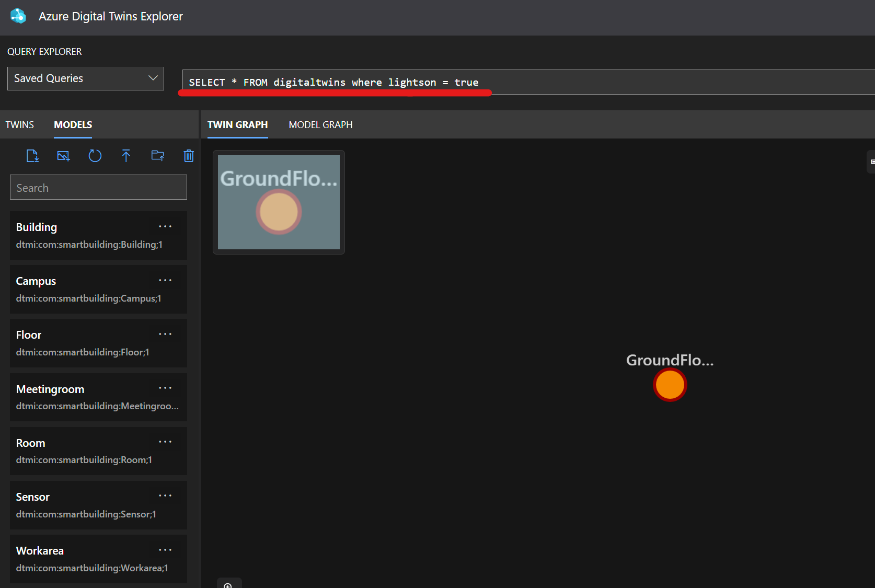Click the Azure Digital Twins Explorer logo
Screen dimensions: 875x588
pos(18,16)
